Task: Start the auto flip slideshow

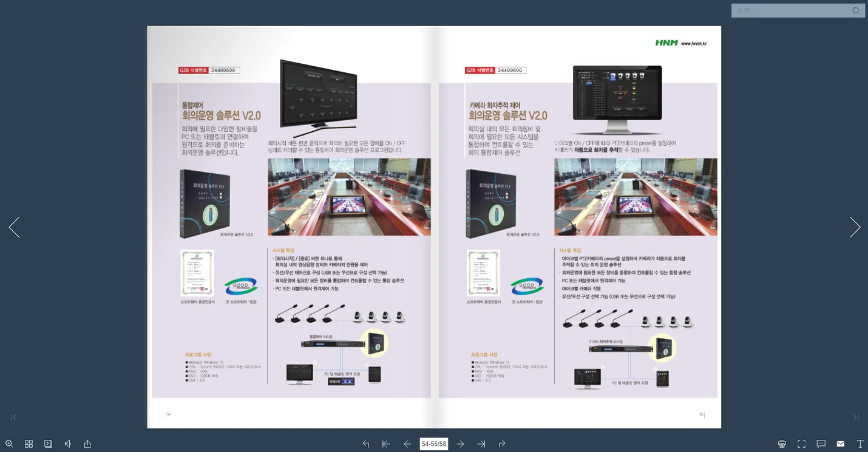Action: [49, 444]
